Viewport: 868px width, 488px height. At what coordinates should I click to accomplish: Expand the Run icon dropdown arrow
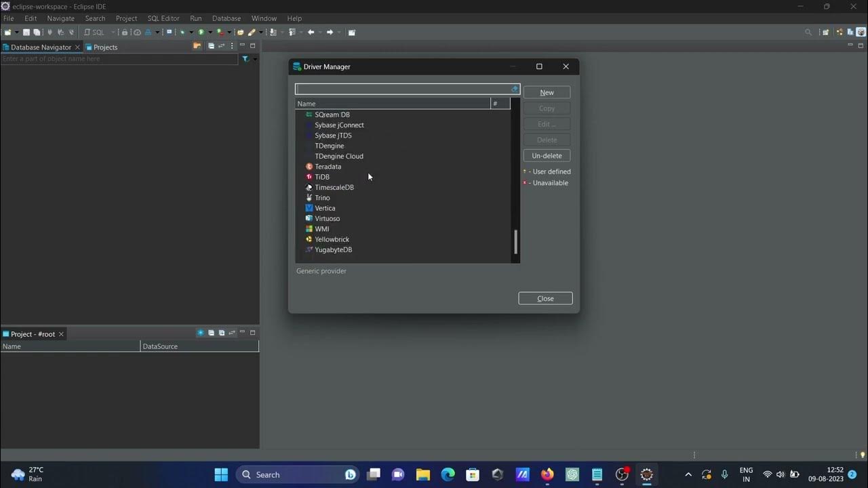pos(210,32)
